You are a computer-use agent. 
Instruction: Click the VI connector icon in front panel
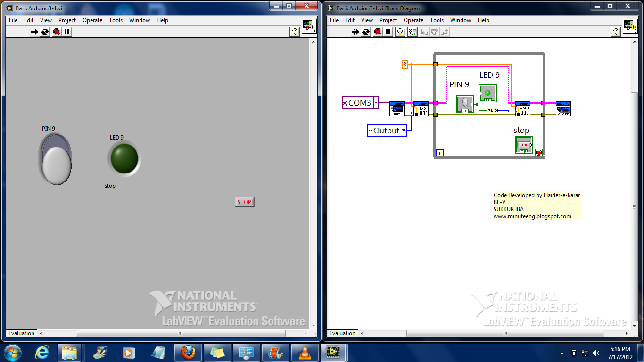[309, 26]
